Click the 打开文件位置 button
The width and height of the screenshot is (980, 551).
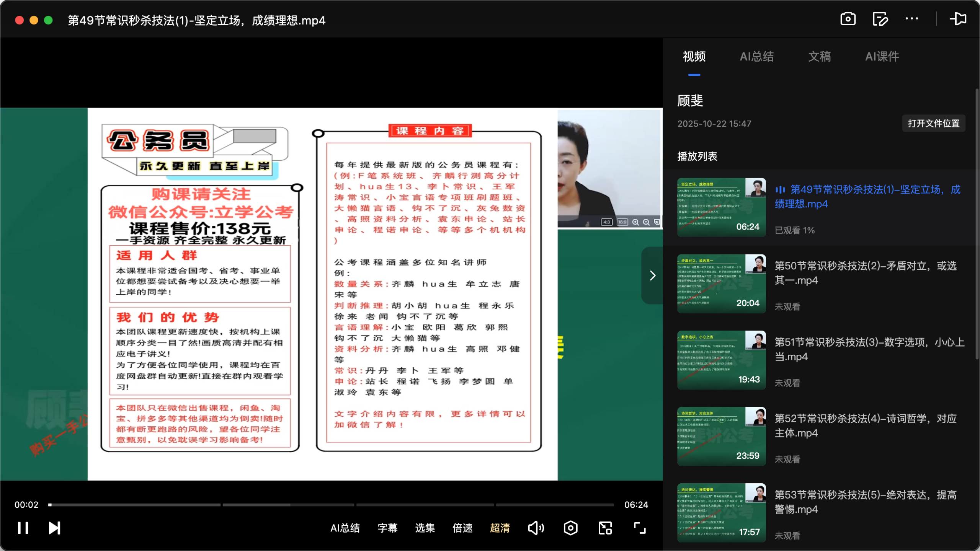933,123
